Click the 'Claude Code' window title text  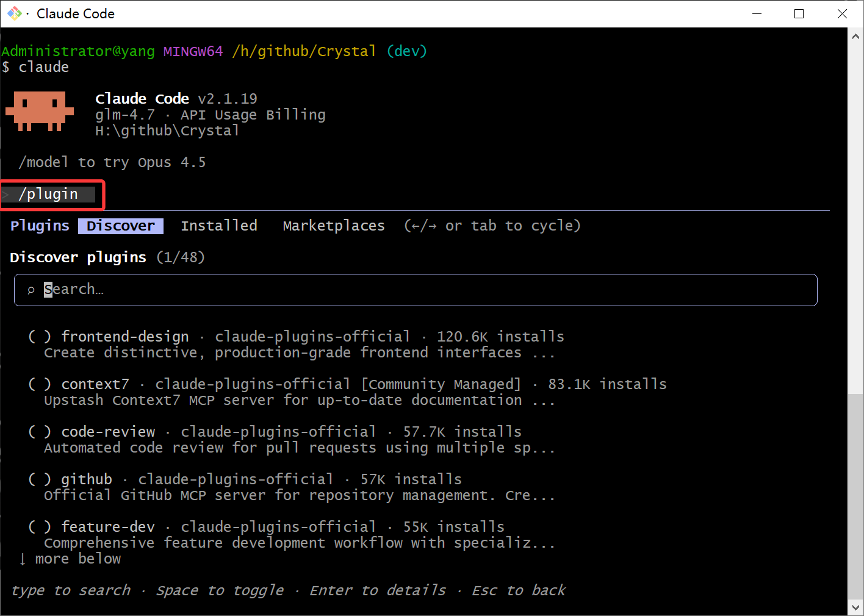coord(76,13)
